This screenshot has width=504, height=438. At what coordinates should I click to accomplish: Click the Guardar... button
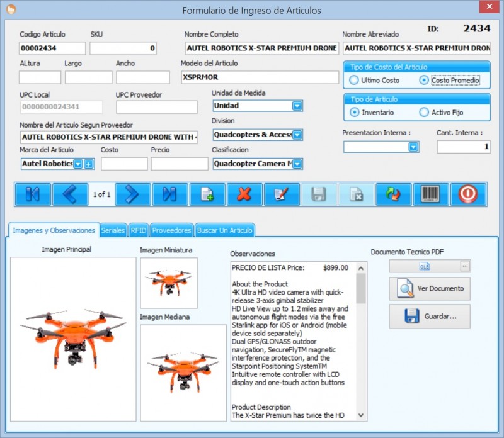tap(430, 317)
